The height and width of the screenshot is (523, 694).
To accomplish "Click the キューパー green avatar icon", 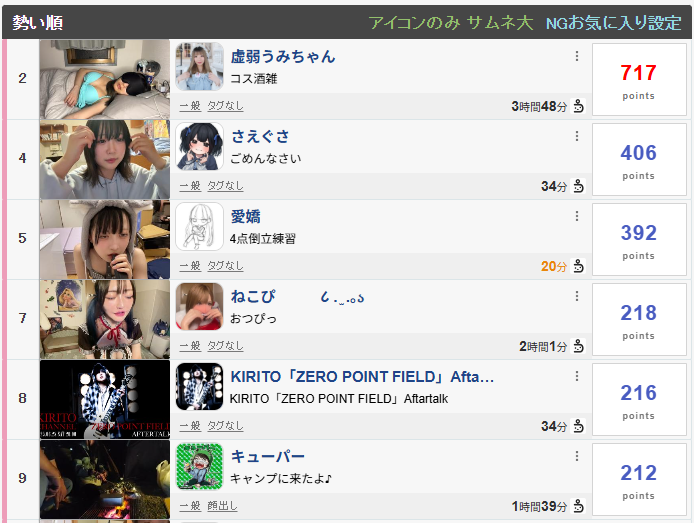I will 200,466.
